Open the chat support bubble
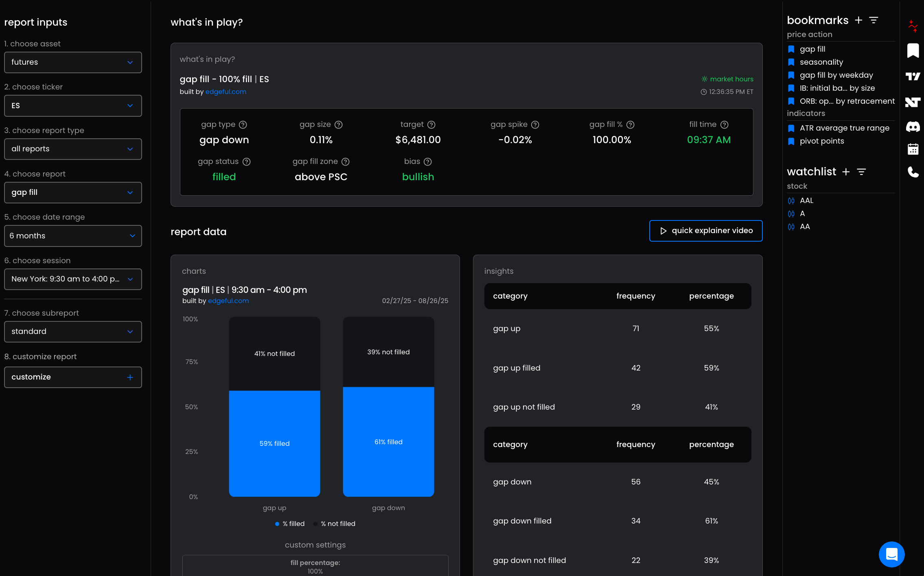Image resolution: width=924 pixels, height=576 pixels. click(x=891, y=554)
